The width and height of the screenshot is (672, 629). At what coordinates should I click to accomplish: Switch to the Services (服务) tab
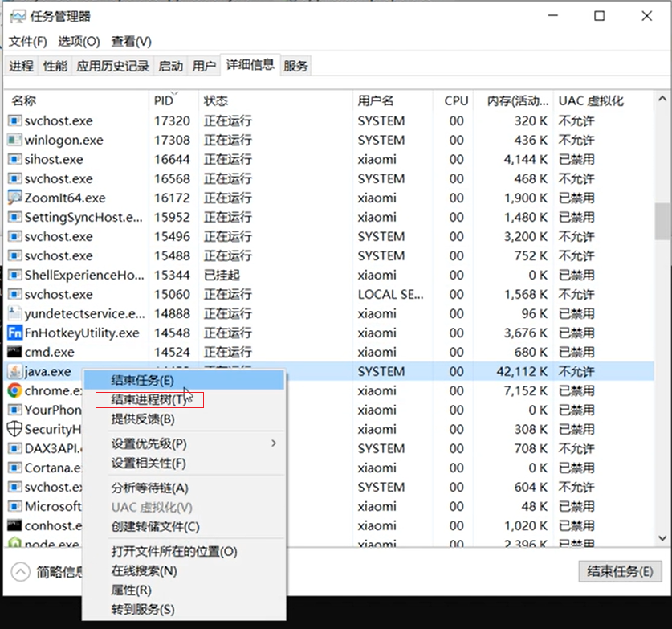[x=295, y=66]
